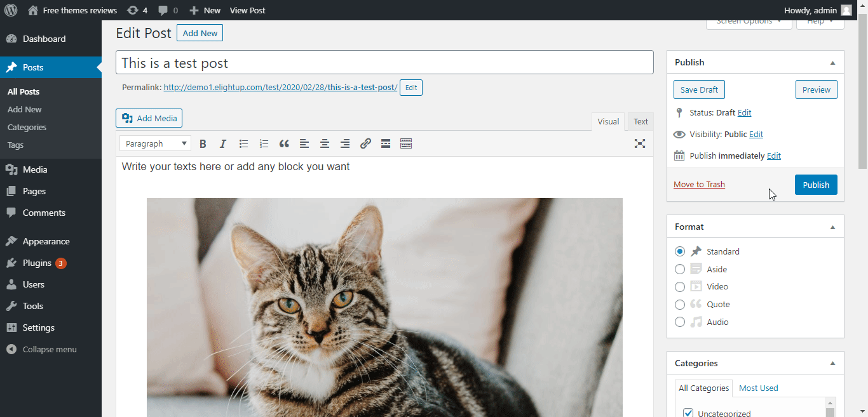Enable distraction-free fullscreen mode
The width and height of the screenshot is (868, 417).
click(640, 143)
